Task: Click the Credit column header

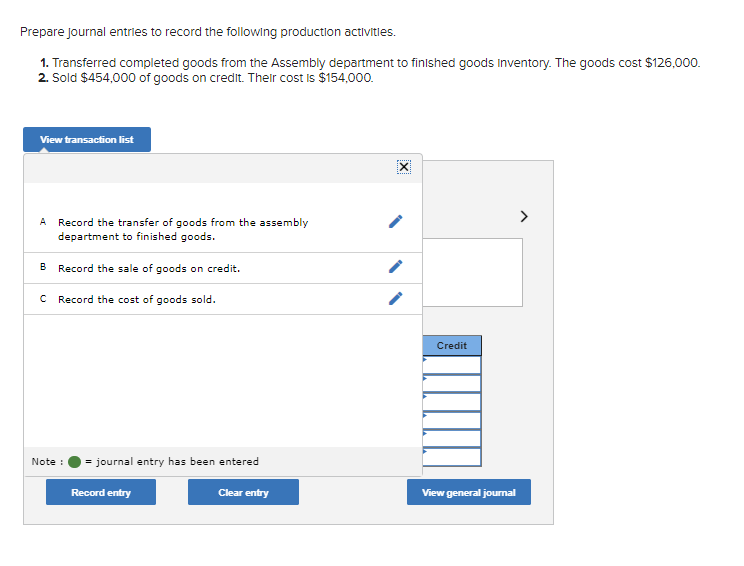Action: [x=452, y=345]
